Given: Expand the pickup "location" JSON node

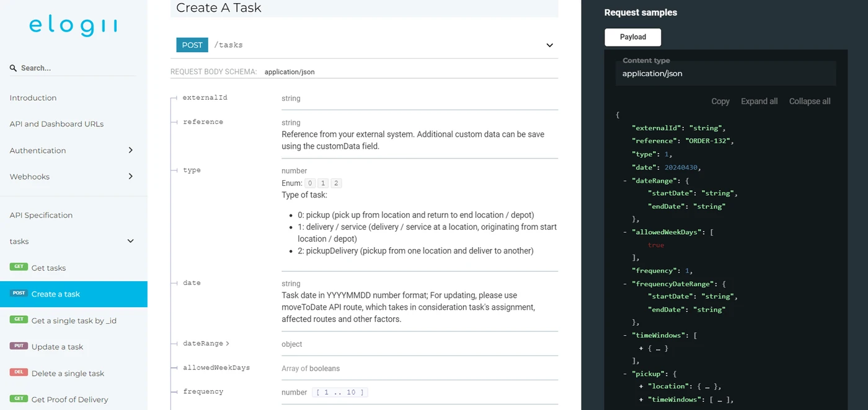Looking at the screenshot, I should [641, 386].
